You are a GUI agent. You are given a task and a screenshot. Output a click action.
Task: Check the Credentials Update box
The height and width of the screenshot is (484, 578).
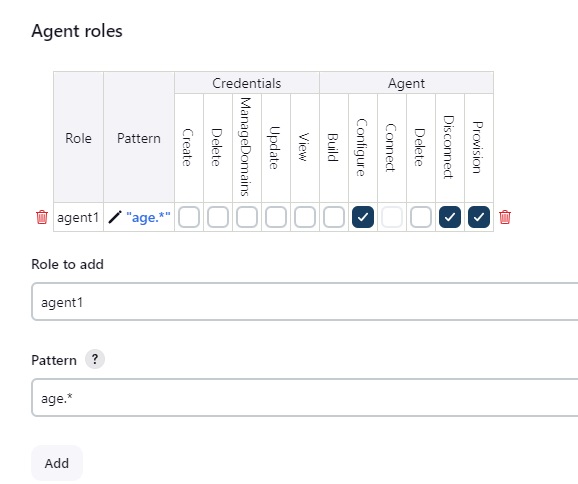[276, 217]
